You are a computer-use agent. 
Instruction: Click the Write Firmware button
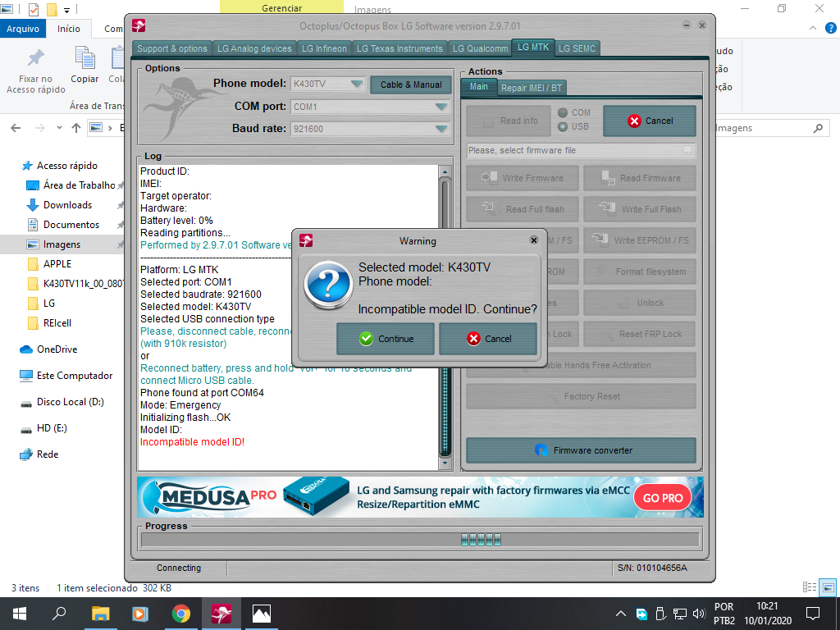click(x=523, y=178)
